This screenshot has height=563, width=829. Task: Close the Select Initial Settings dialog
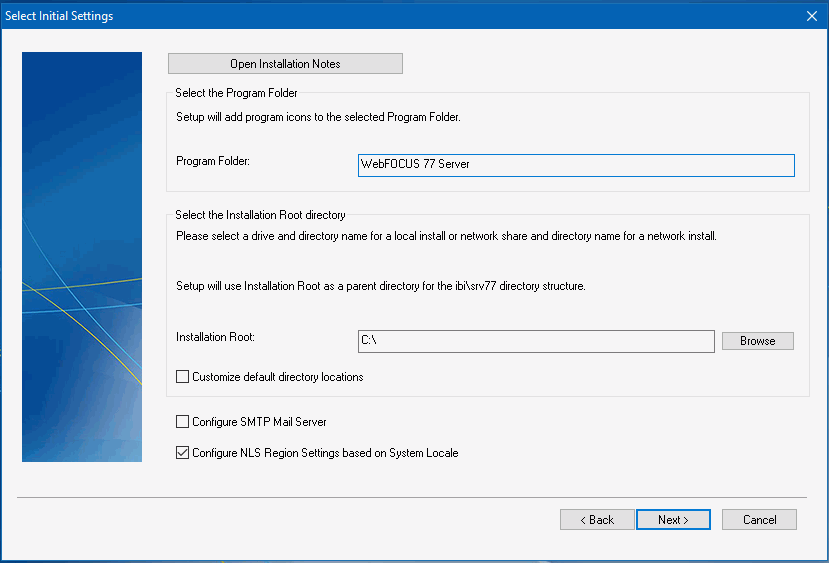812,16
